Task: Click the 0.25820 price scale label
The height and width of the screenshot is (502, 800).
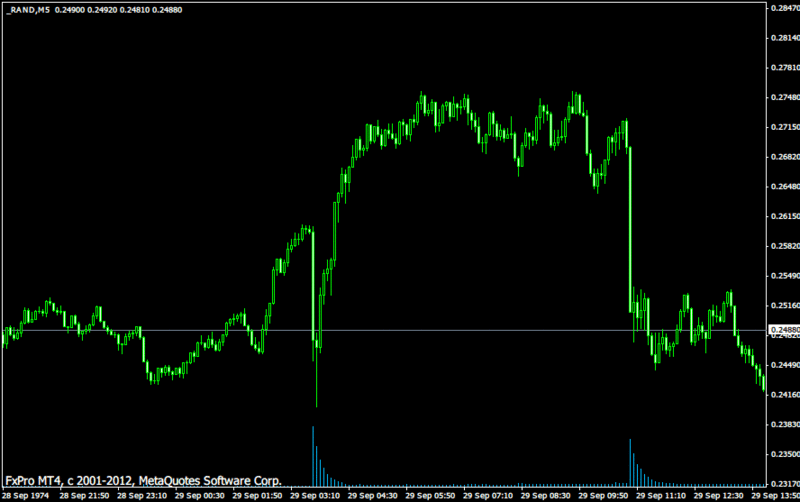Action: click(785, 246)
